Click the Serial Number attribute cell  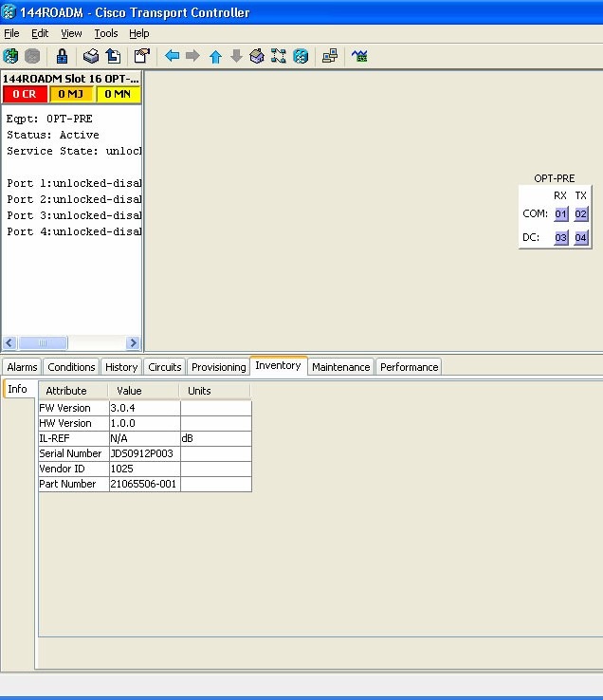[74, 453]
